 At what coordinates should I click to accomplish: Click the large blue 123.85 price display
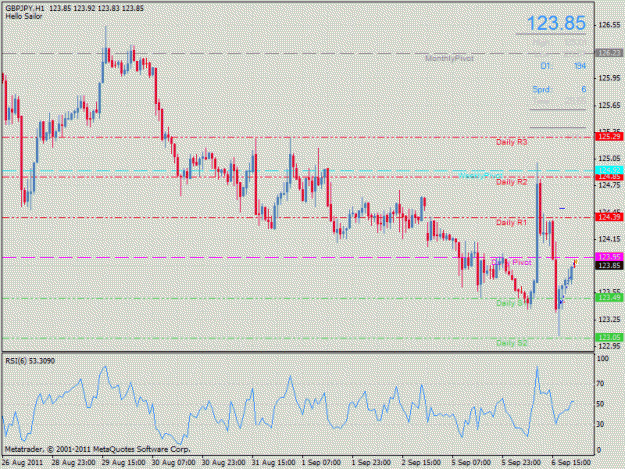556,23
